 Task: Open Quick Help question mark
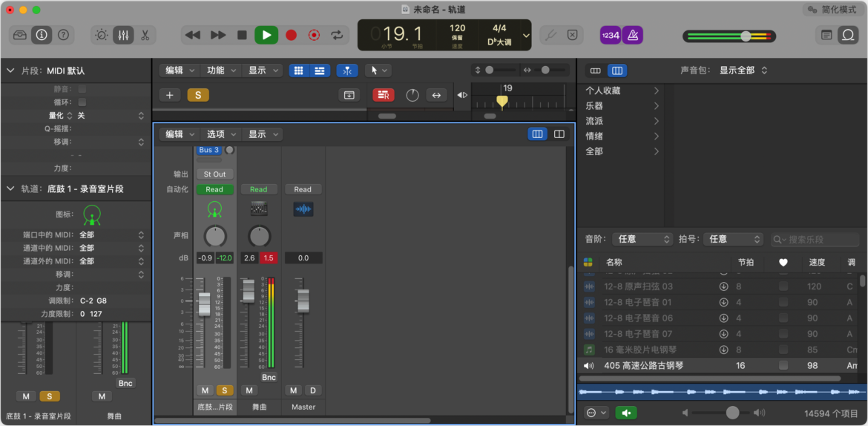[63, 35]
